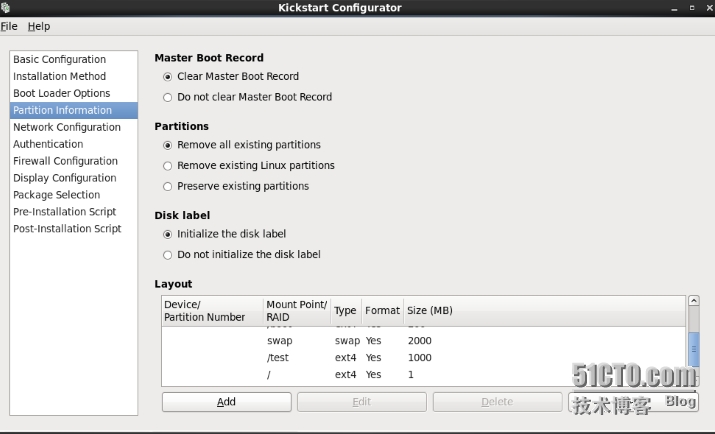Open the Help menu
The image size is (715, 434).
39,26
